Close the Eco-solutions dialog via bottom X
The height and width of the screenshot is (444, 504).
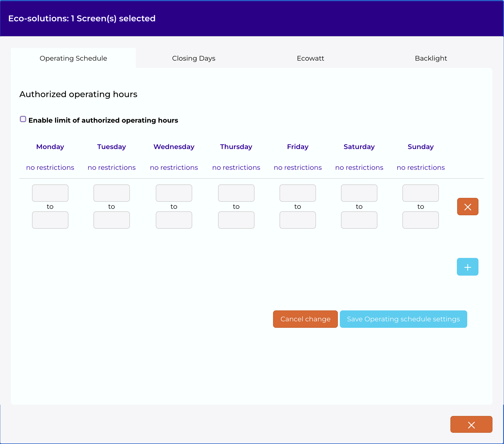[x=471, y=424]
